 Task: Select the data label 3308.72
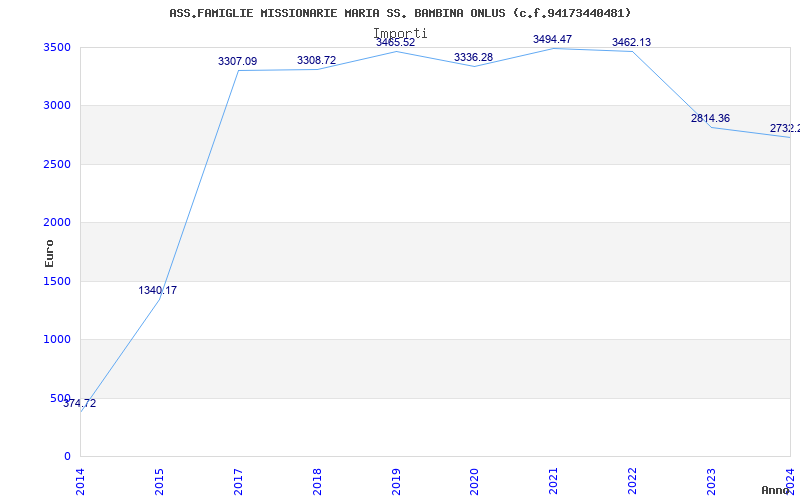click(317, 60)
